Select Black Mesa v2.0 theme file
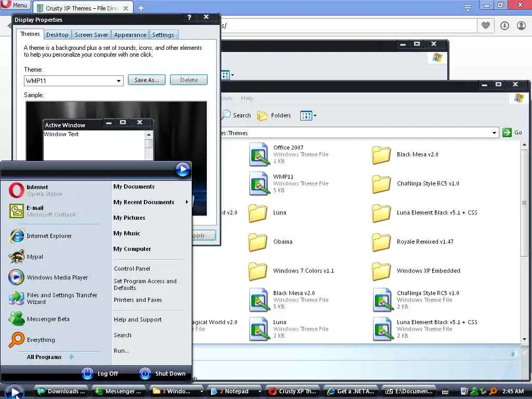This screenshot has width=532, height=399. pos(289,300)
